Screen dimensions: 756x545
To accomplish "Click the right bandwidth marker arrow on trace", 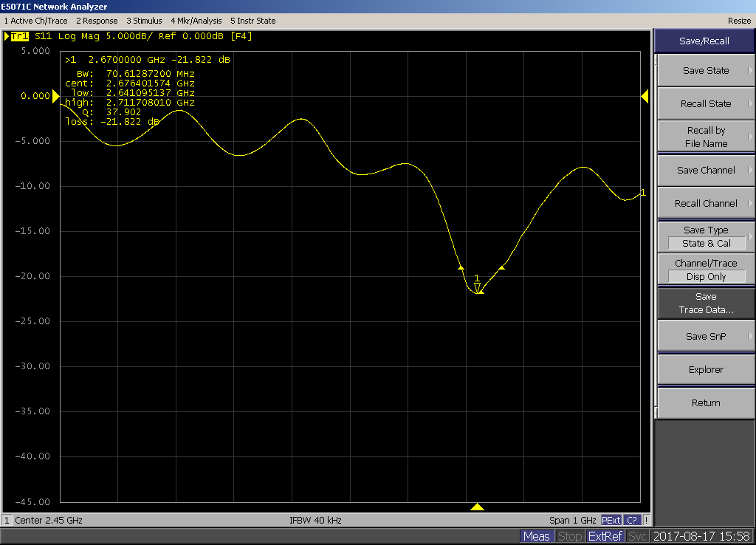I will (502, 267).
